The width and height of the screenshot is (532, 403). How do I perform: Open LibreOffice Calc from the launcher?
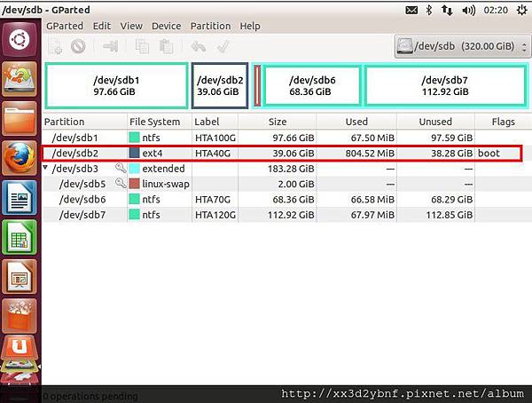(20, 237)
